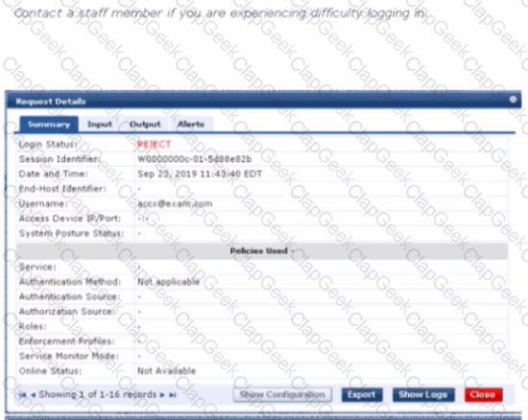Close the Request Details dialog via corner icon
Screen dimensions: 528x420
(x=513, y=100)
